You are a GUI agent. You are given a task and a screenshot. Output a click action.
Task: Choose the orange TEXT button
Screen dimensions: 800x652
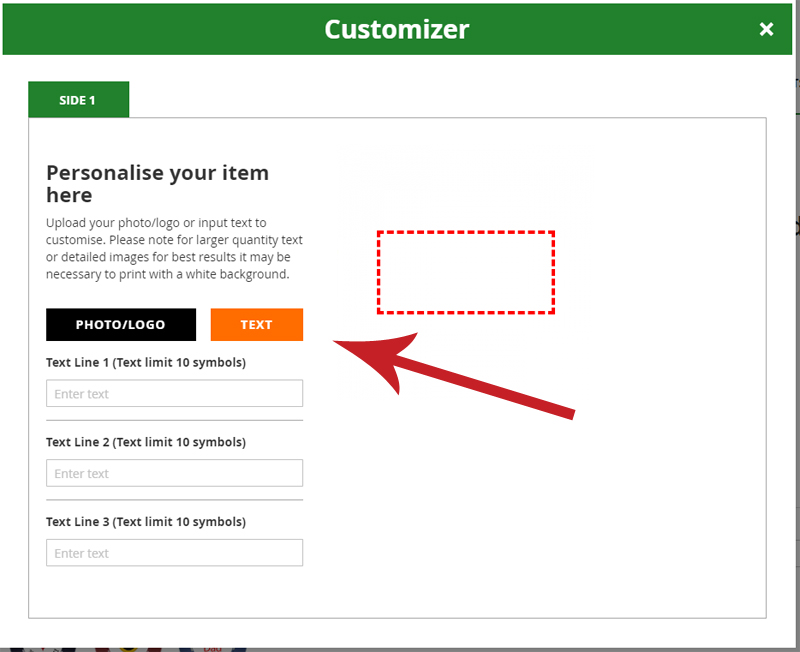click(257, 324)
